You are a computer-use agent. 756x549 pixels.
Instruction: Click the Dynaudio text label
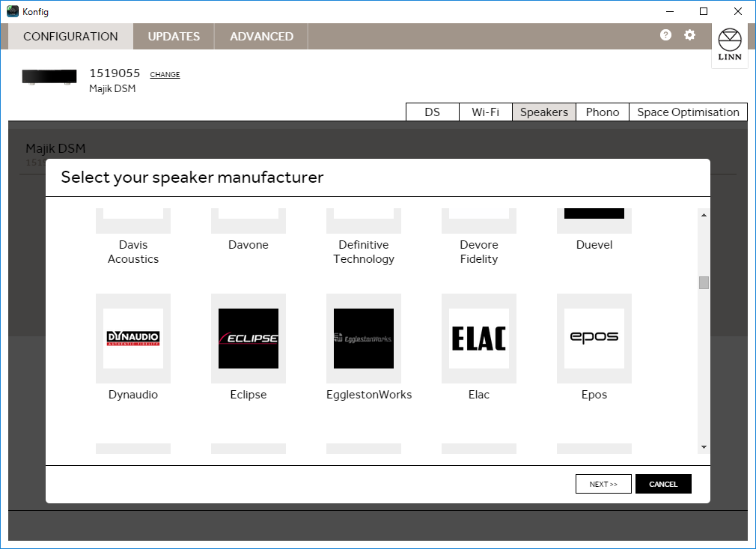133,395
